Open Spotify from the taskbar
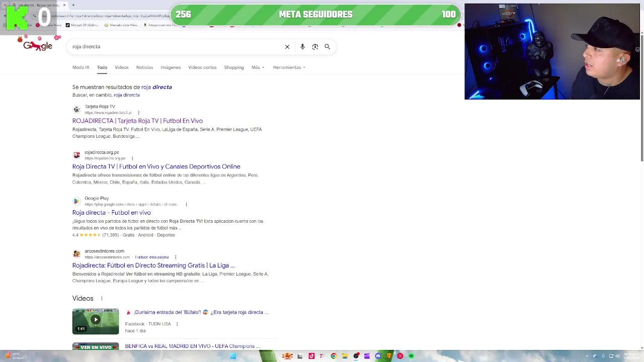644x362 pixels. tap(411, 356)
